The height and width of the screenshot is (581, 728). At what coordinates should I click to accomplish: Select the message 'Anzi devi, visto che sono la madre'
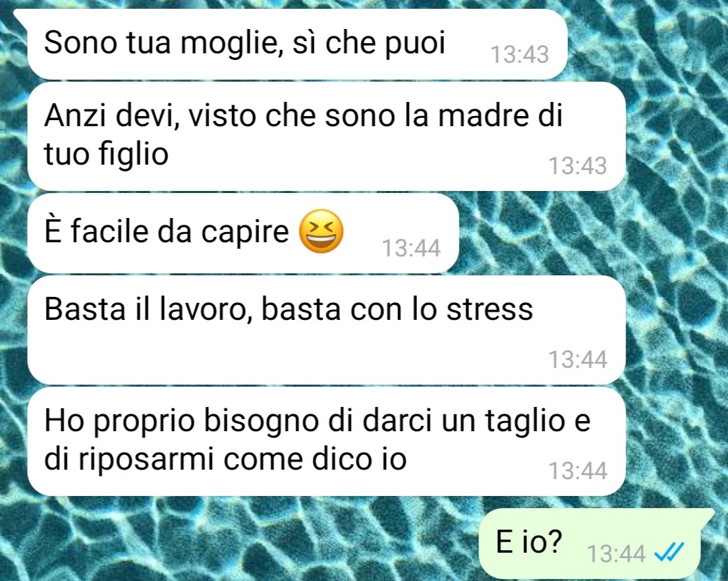coord(327,136)
